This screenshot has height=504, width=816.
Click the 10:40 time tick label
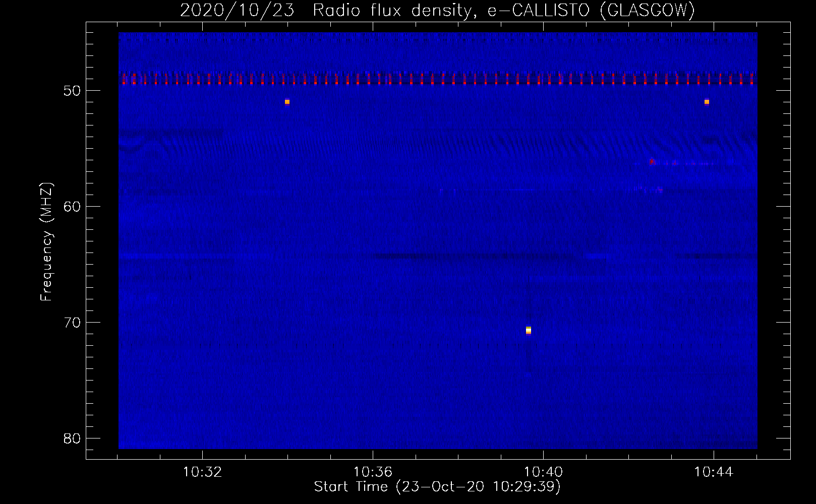click(x=543, y=472)
